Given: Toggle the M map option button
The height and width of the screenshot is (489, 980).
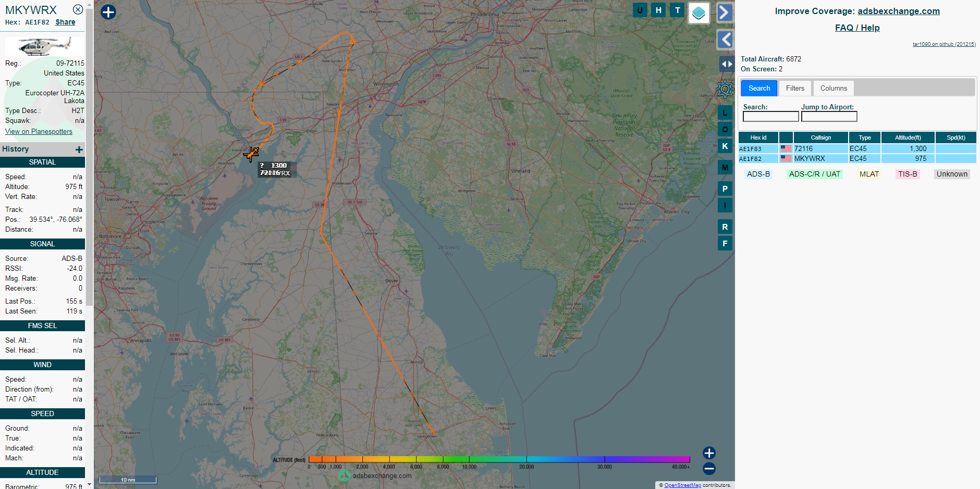Looking at the screenshot, I should tap(725, 167).
